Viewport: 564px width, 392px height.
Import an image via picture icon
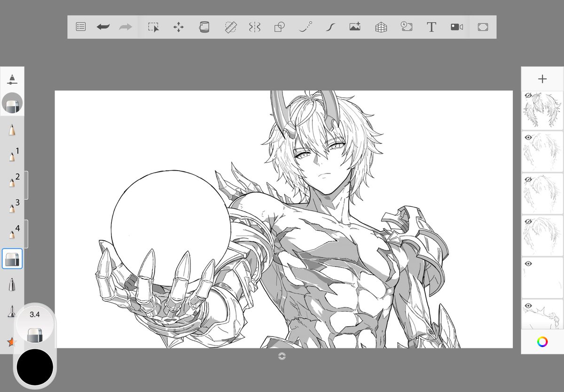(x=355, y=27)
